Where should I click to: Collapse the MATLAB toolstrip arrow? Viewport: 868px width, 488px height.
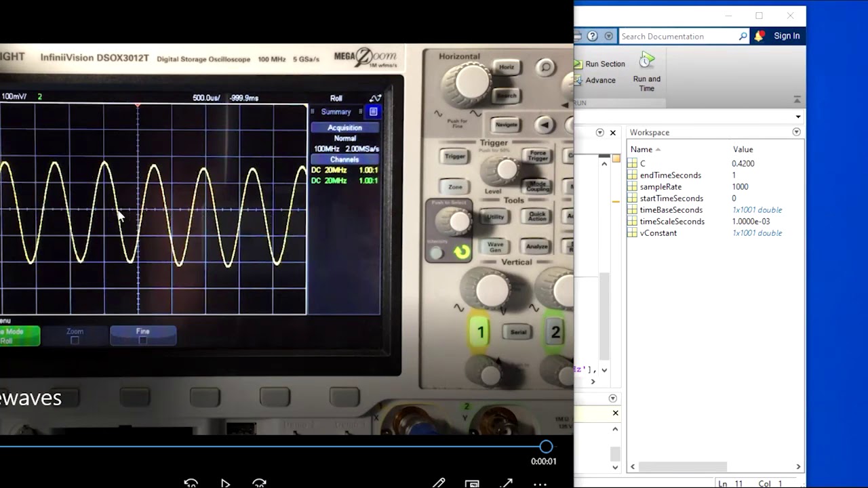pos(797,100)
